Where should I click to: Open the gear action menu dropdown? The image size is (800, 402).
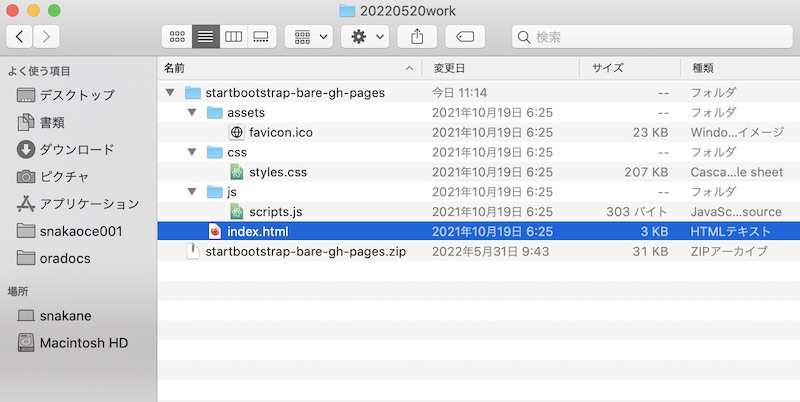click(366, 37)
